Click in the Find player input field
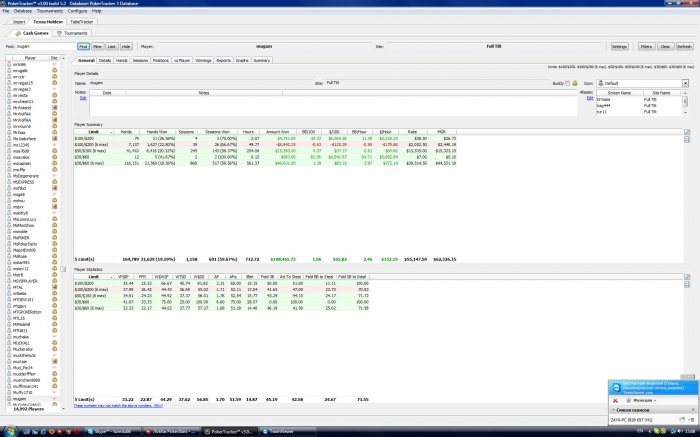This screenshot has height=437, width=700. 46,46
